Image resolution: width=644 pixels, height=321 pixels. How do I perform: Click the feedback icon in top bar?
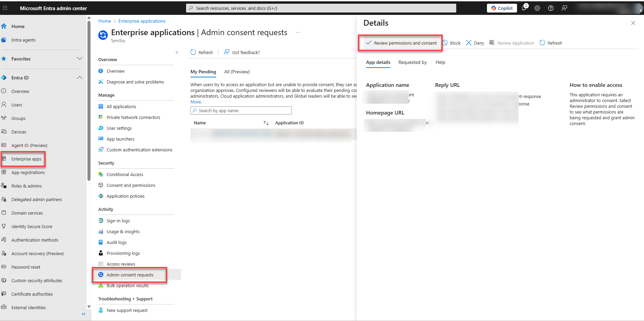coord(564,8)
